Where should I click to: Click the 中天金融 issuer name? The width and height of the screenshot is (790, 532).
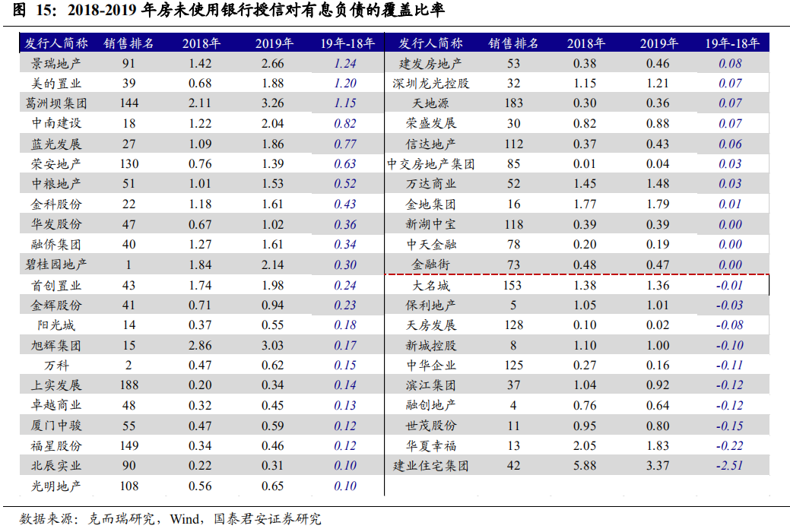[x=431, y=244]
